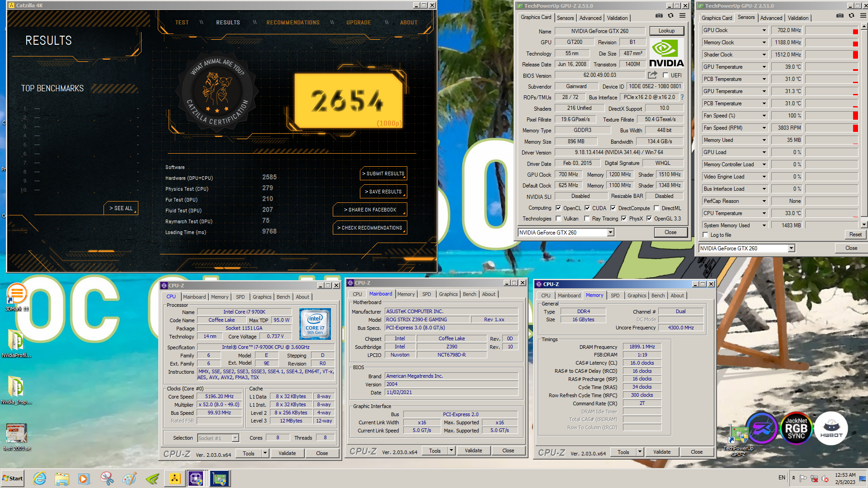Click SHARE ON FACEBOOK in Catzilla

click(370, 210)
